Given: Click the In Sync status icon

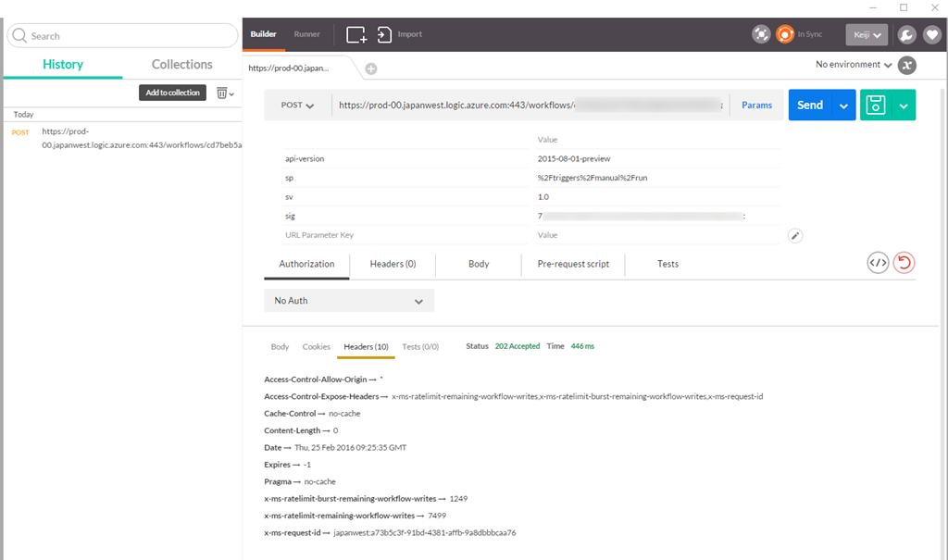Looking at the screenshot, I should point(785,34).
